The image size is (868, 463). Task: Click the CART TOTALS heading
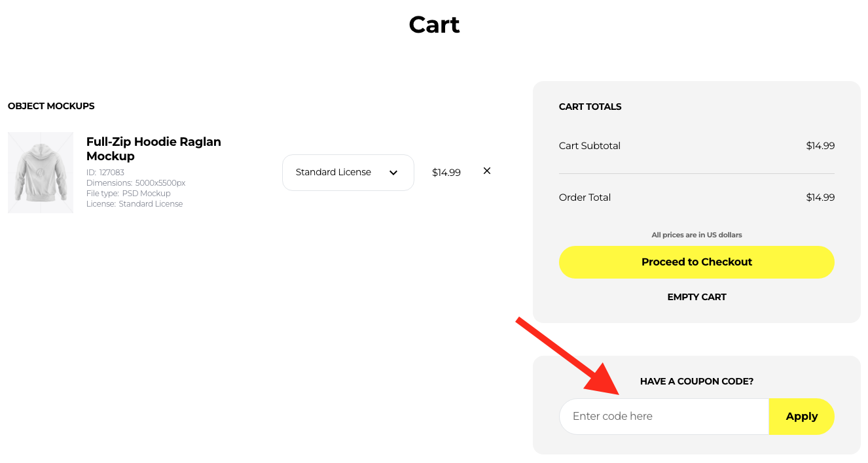point(590,107)
